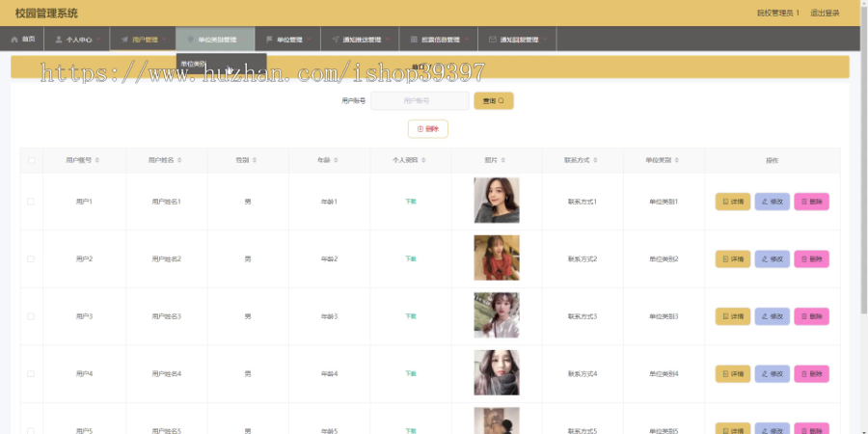
Task: Sort by 单位类别 using its sort icon
Action: [676, 160]
